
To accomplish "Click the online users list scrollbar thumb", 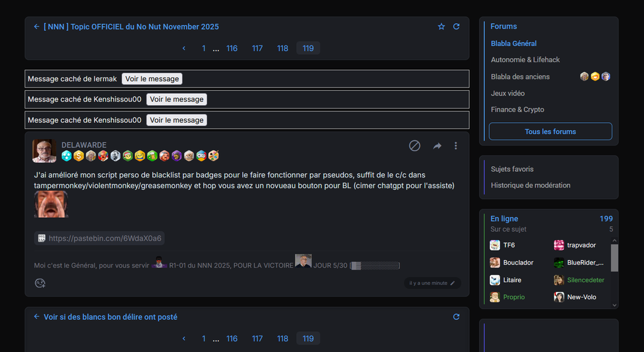I will tap(614, 258).
